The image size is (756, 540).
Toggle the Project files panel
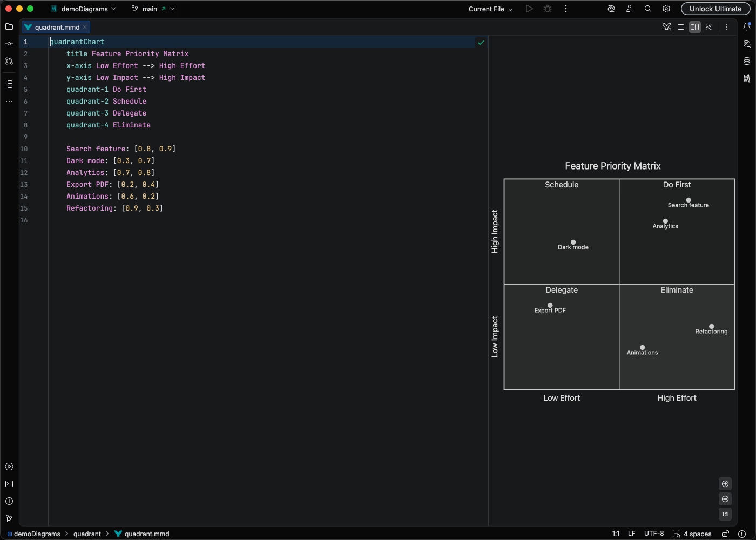pos(9,26)
